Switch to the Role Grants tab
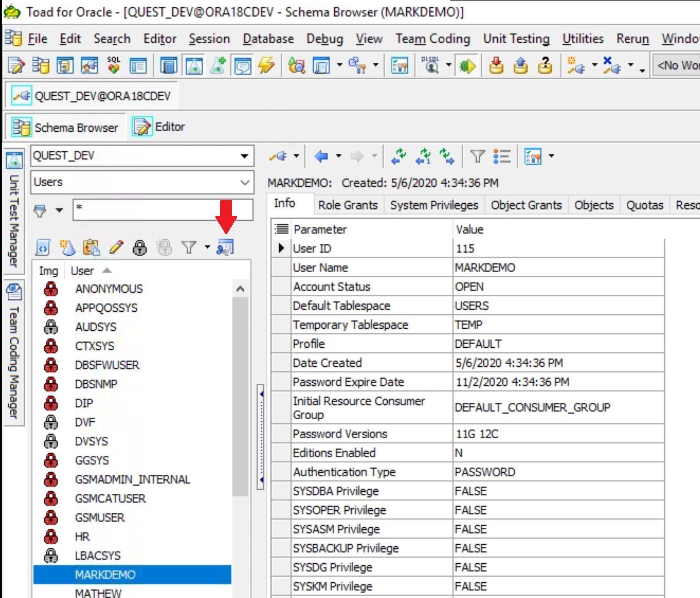 point(347,205)
